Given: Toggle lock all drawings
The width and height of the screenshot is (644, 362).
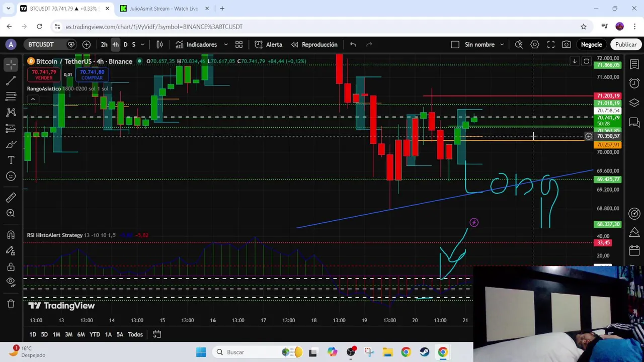Looking at the screenshot, I should pyautogui.click(x=11, y=267).
